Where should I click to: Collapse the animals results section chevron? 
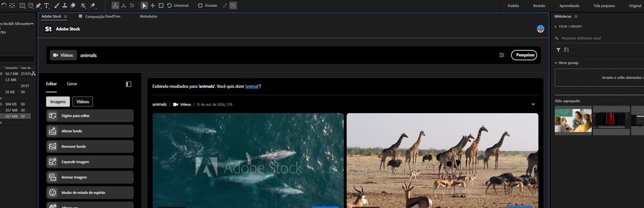tap(533, 104)
